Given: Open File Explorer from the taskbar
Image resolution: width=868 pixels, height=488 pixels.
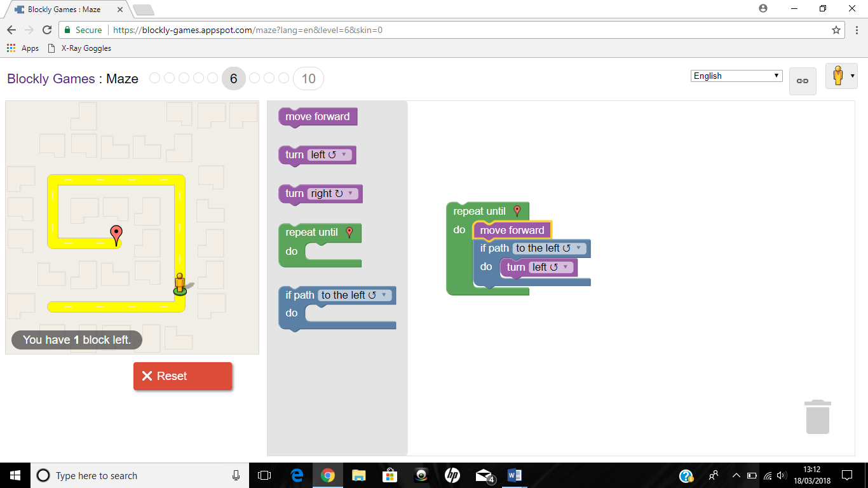Looking at the screenshot, I should 359,475.
